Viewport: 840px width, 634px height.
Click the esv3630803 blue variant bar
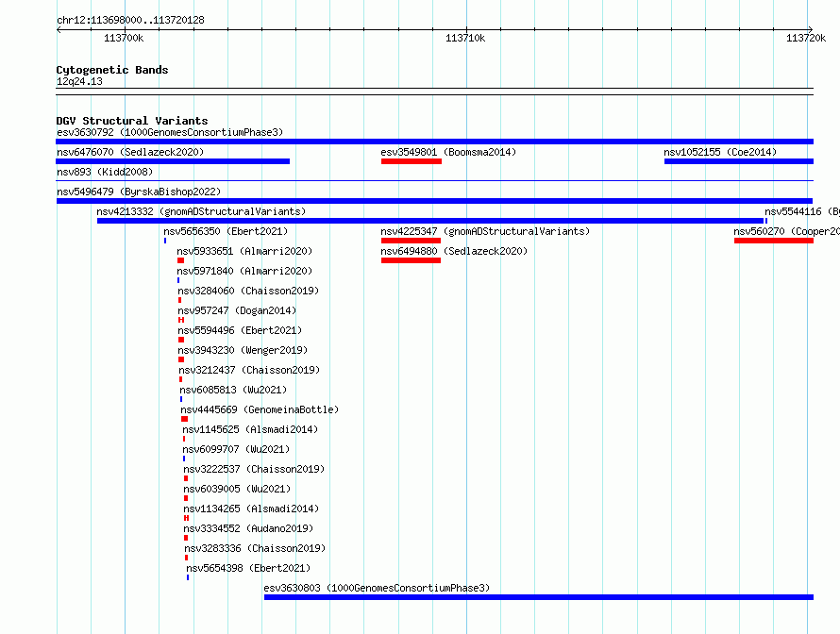pos(539,597)
